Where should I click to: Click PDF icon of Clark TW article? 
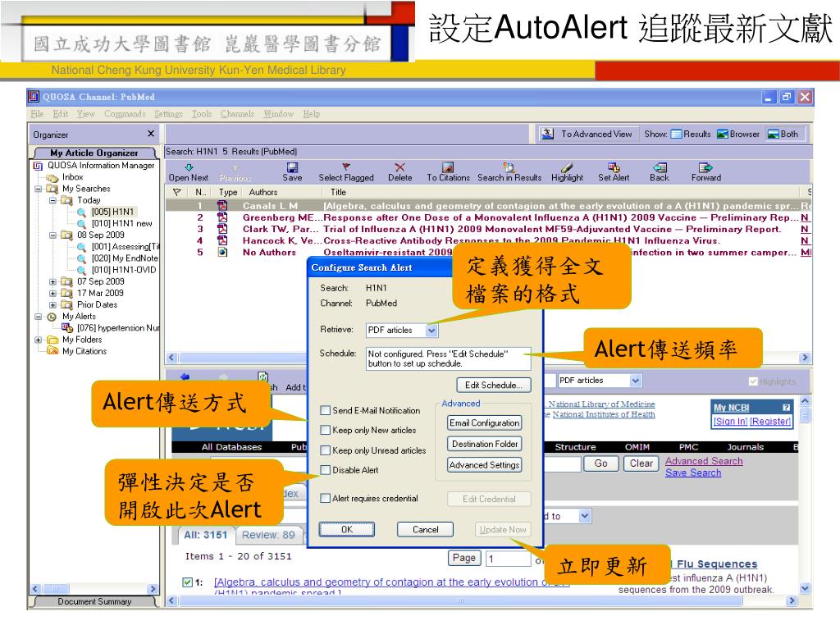pyautogui.click(x=221, y=229)
